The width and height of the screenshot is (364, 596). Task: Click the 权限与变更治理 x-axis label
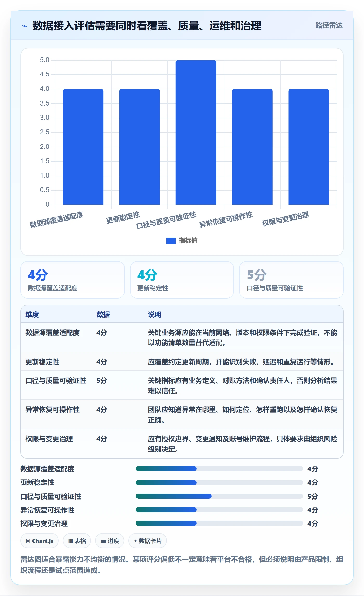tap(285, 219)
